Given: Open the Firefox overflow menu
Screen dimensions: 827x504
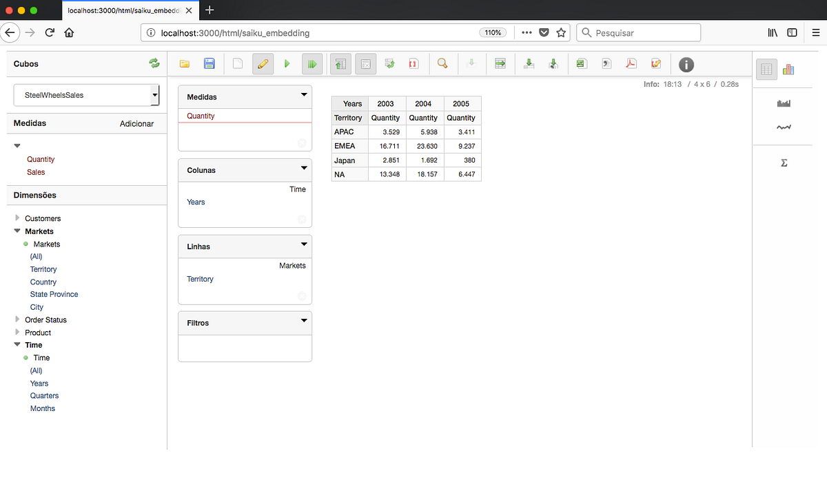Looking at the screenshot, I should [x=526, y=32].
